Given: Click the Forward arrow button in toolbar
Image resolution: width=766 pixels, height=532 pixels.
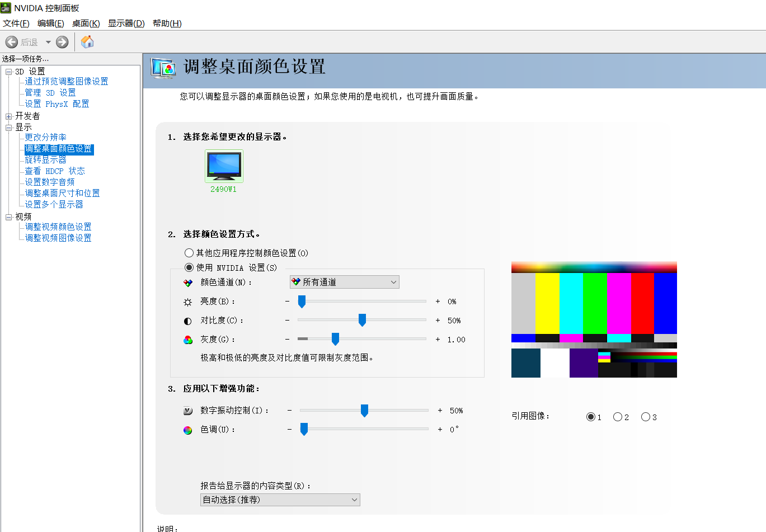Looking at the screenshot, I should [x=62, y=42].
